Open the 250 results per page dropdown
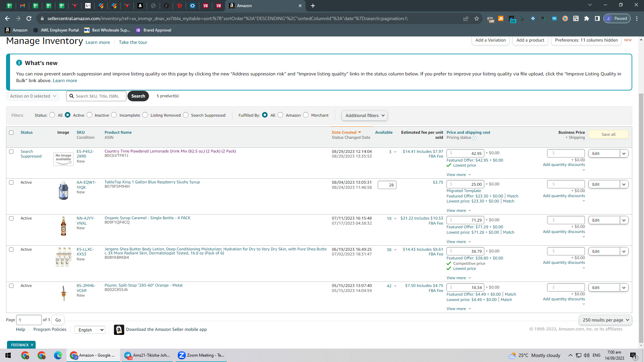This screenshot has width=644, height=362. [x=605, y=320]
